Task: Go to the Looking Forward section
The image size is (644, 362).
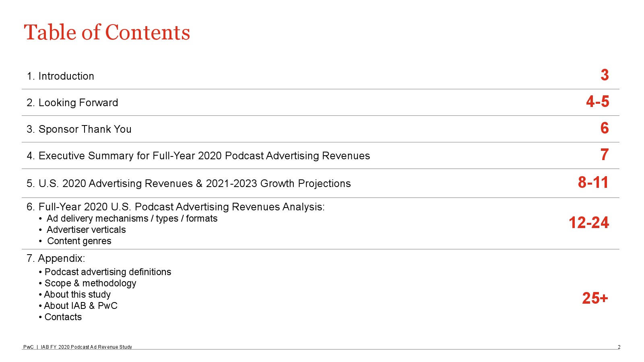Action: [72, 103]
